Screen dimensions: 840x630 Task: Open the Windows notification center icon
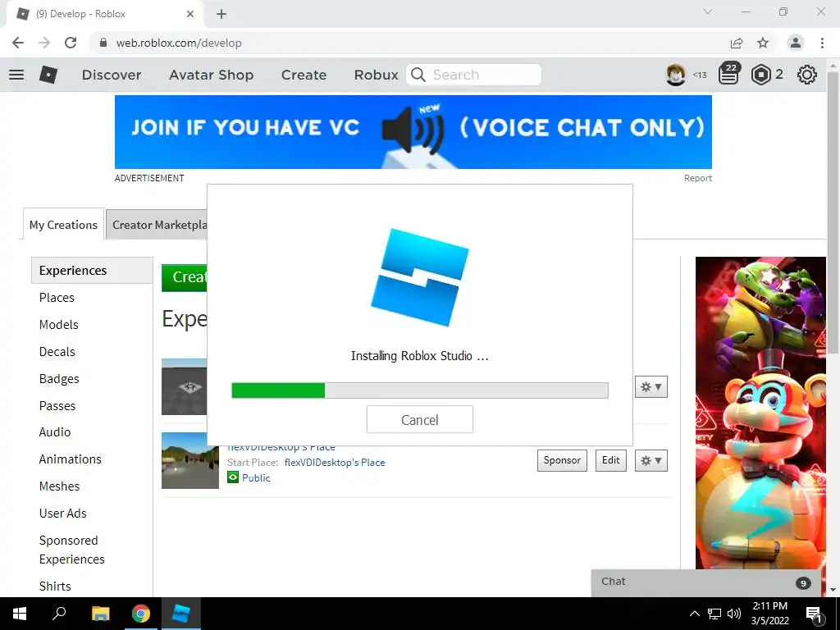coord(815,614)
